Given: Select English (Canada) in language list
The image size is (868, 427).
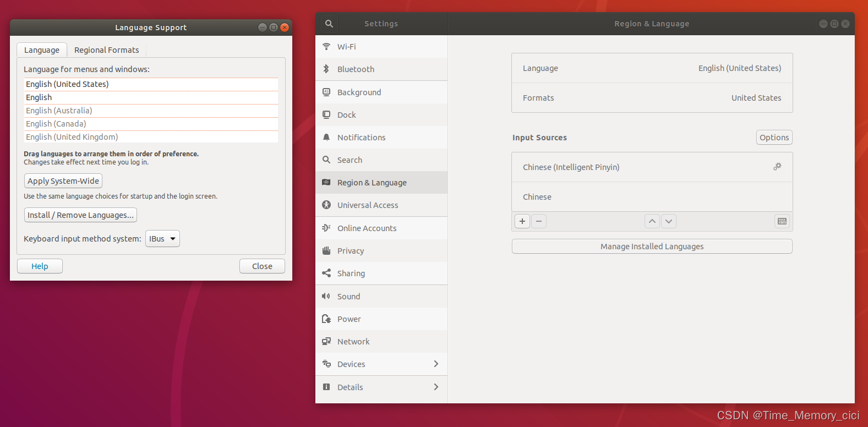Looking at the screenshot, I should pyautogui.click(x=151, y=124).
